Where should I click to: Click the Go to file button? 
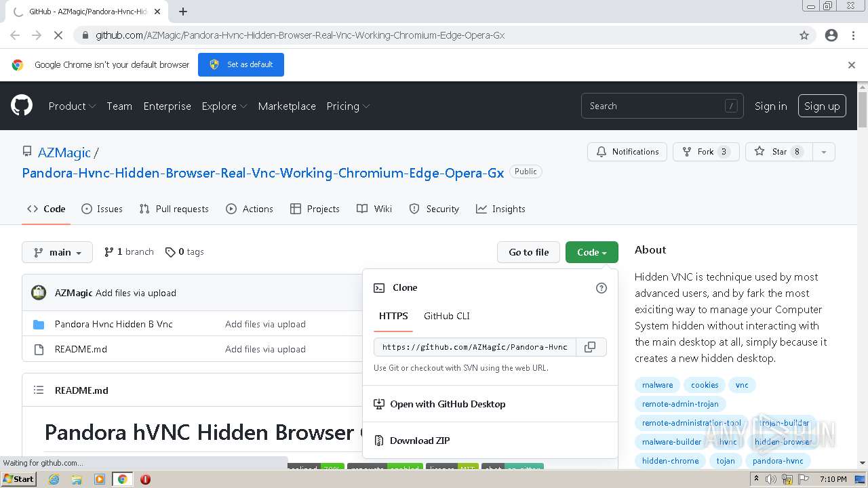[x=529, y=252]
